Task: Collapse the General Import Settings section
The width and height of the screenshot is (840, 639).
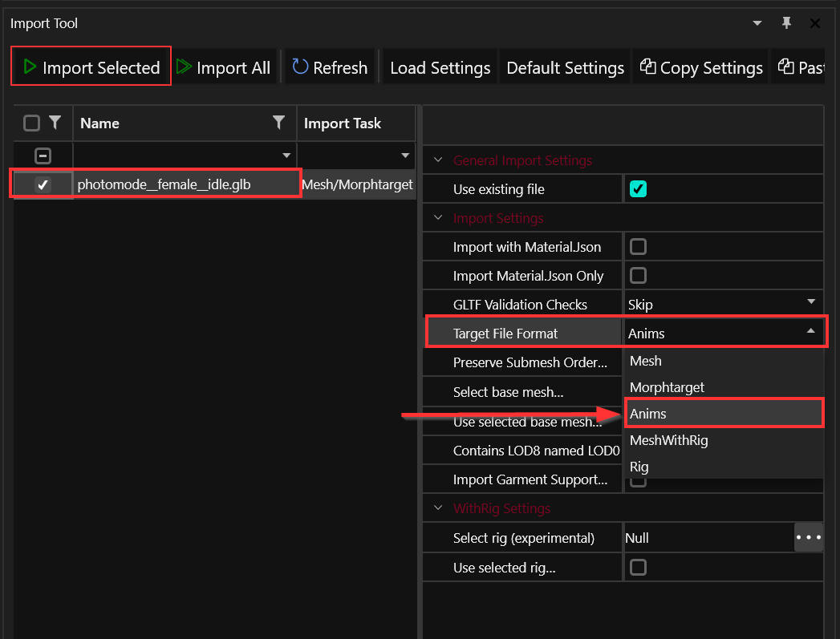Action: tap(438, 160)
